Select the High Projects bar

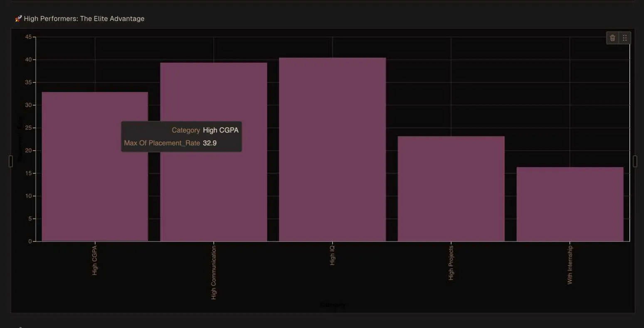451,187
